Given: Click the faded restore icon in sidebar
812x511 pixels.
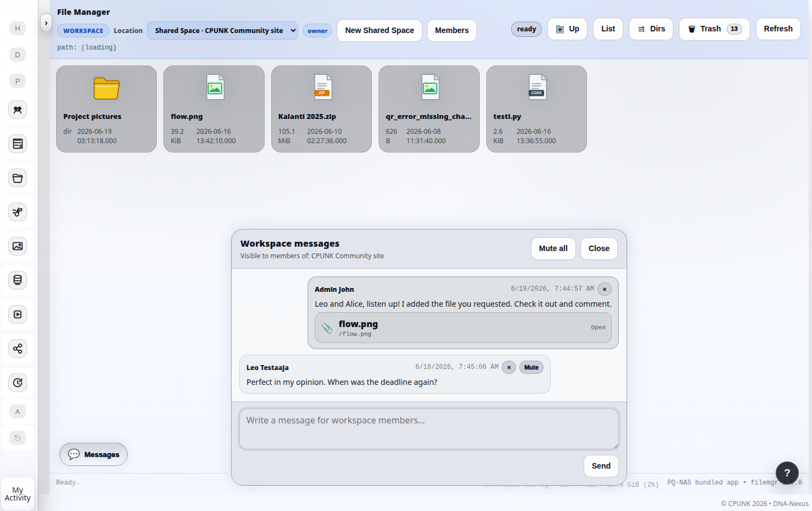Looking at the screenshot, I should (x=18, y=438).
